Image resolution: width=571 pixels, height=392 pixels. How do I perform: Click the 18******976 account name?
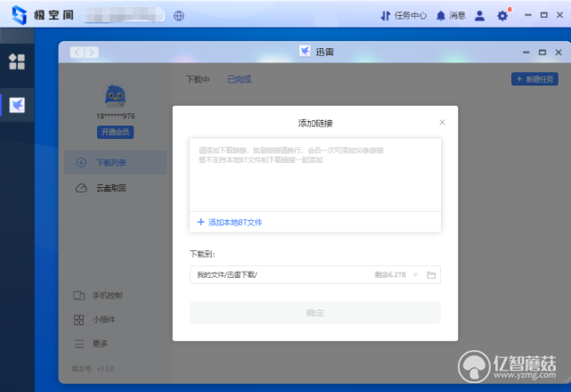tap(116, 116)
